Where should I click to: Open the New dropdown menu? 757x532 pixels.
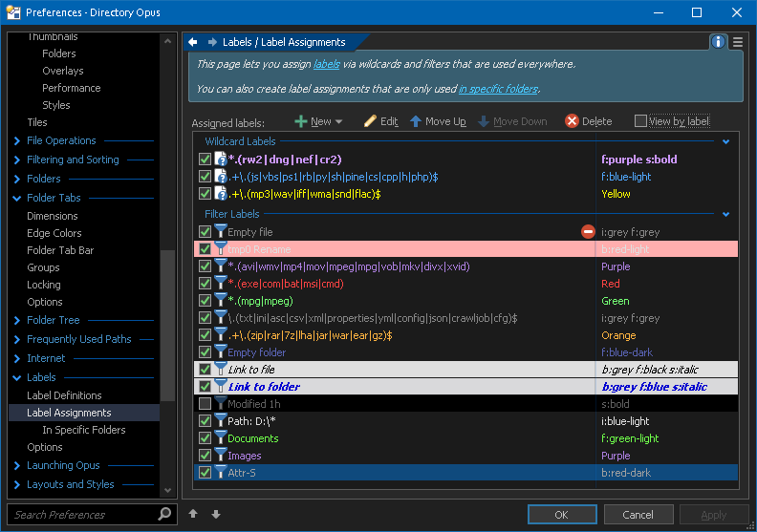[318, 121]
